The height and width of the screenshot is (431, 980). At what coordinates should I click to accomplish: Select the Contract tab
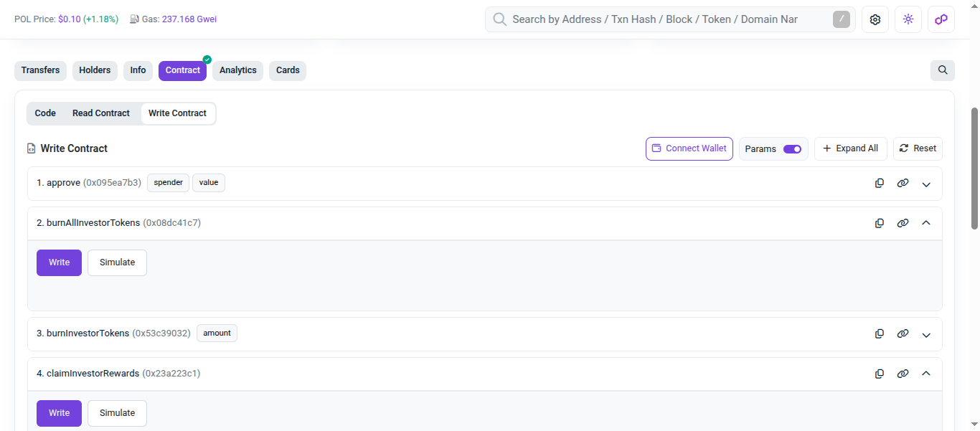pyautogui.click(x=183, y=70)
